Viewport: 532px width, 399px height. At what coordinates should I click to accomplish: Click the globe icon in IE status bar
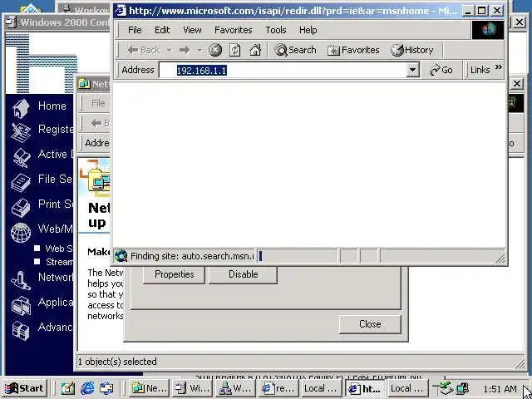point(121,255)
